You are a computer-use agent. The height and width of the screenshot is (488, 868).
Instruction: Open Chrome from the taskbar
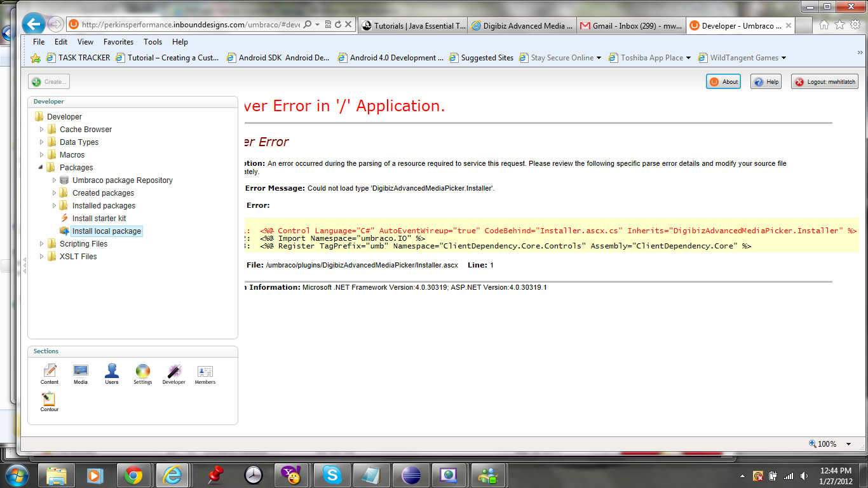133,475
